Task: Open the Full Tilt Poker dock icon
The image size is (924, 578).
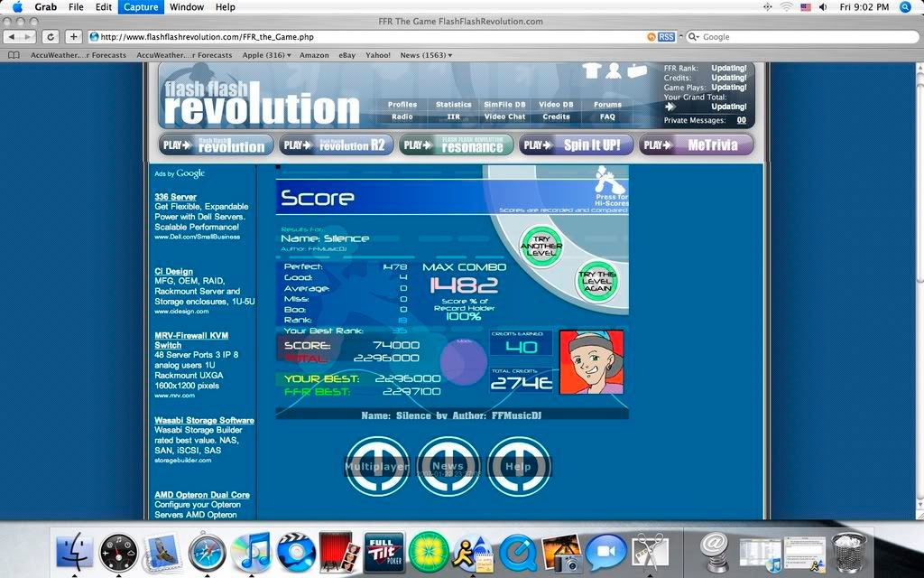Action: [x=383, y=551]
